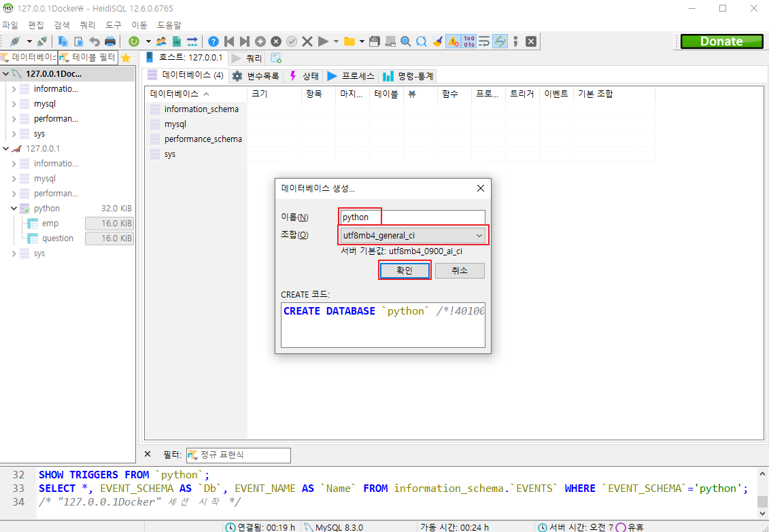The width and height of the screenshot is (769, 532).
Task: Toggle the green highlighted toolbar icon
Action: pyautogui.click(x=500, y=41)
